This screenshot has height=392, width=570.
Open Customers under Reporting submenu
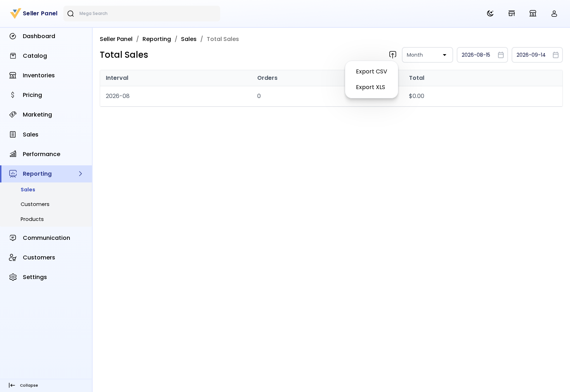click(35, 204)
